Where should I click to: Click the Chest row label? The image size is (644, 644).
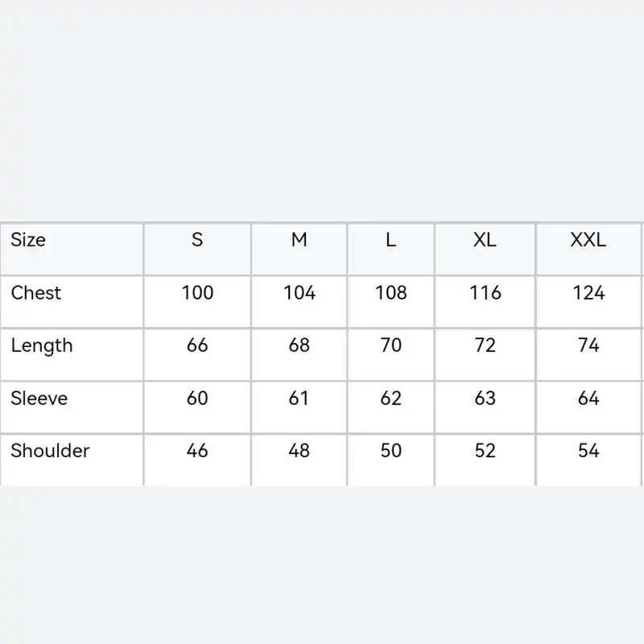click(36, 293)
